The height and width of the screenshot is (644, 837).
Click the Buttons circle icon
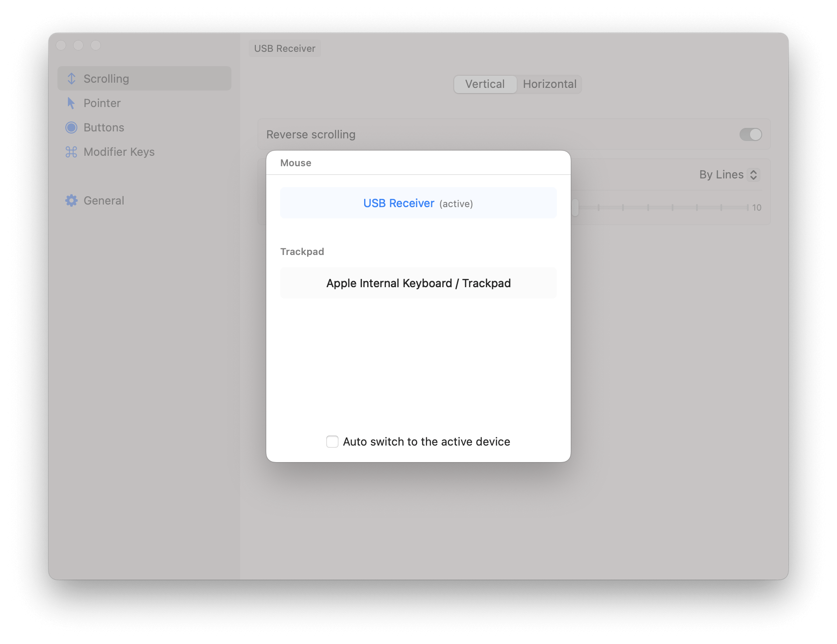71,127
